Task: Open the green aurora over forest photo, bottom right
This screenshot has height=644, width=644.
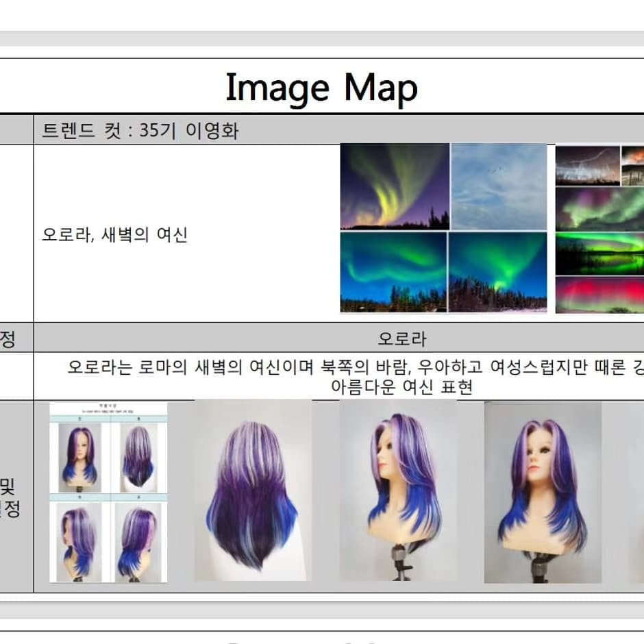Action: pyautogui.click(x=498, y=272)
